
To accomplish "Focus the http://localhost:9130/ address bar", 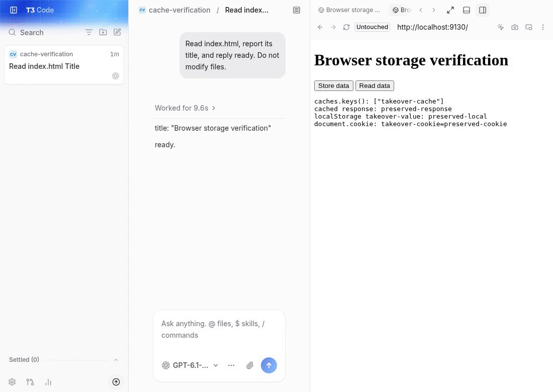I will (432, 27).
